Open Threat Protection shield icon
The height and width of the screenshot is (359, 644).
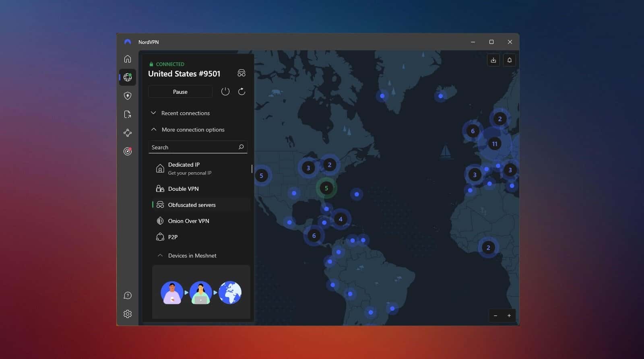128,96
